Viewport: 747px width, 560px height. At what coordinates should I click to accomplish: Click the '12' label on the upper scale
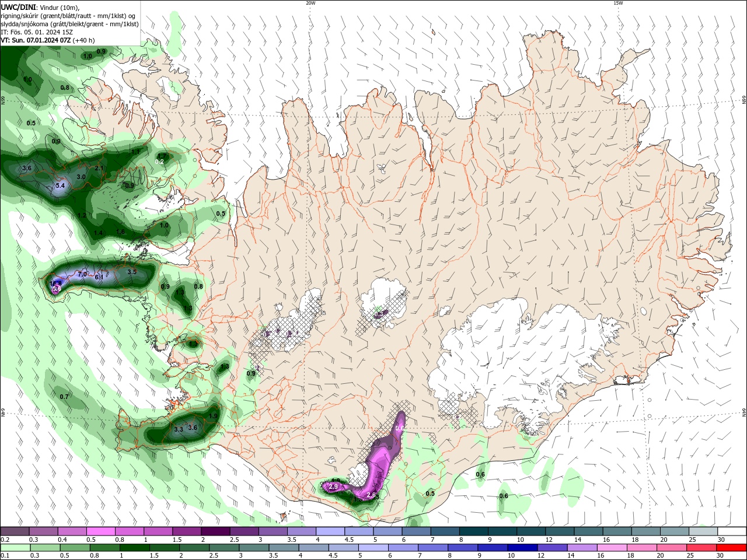tap(548, 540)
